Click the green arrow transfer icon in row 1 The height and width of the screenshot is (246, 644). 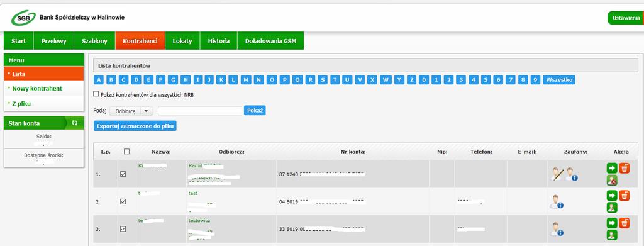(x=612, y=167)
